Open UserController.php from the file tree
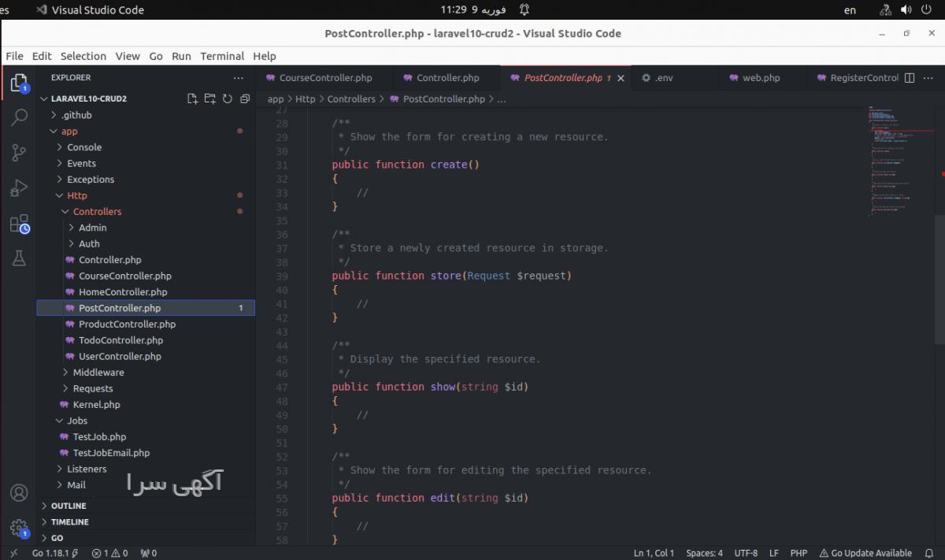This screenshot has height=560, width=945. coord(120,357)
